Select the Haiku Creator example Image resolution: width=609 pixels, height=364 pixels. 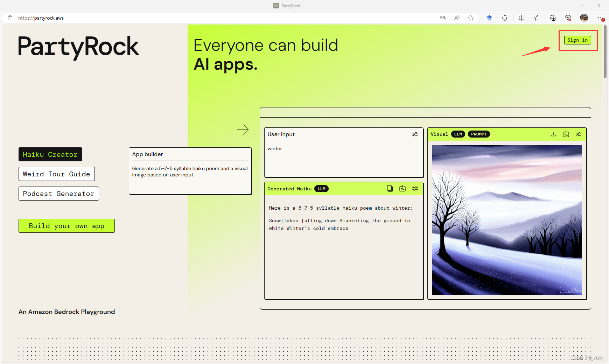tap(50, 154)
